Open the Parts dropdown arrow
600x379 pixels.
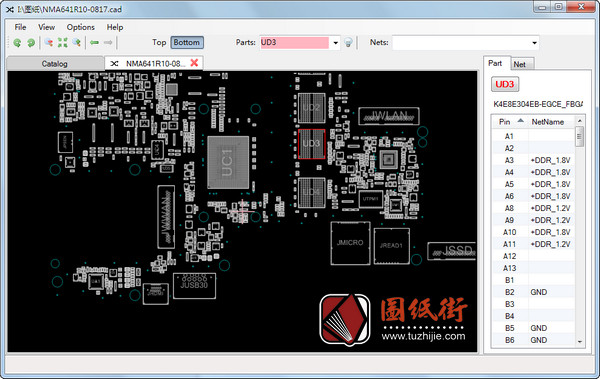coord(335,43)
